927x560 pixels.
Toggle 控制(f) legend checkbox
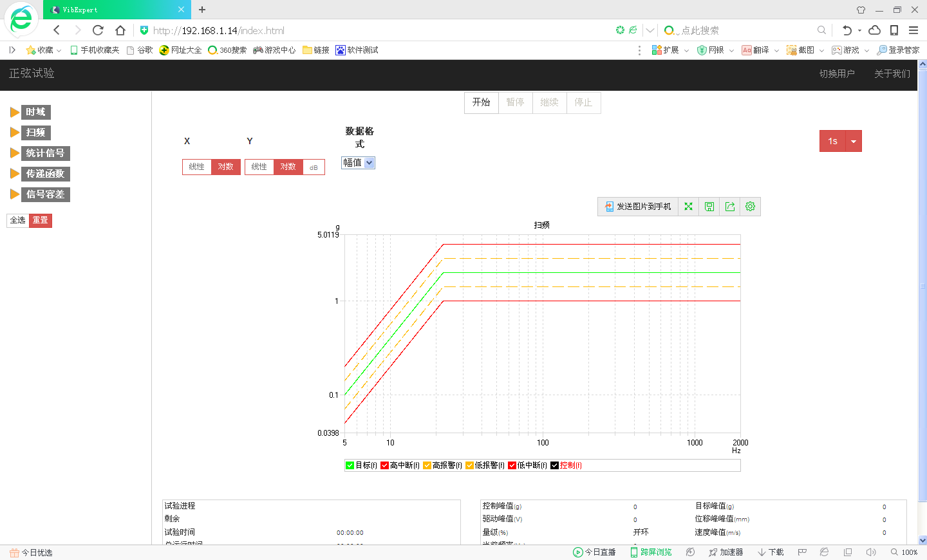coord(554,465)
